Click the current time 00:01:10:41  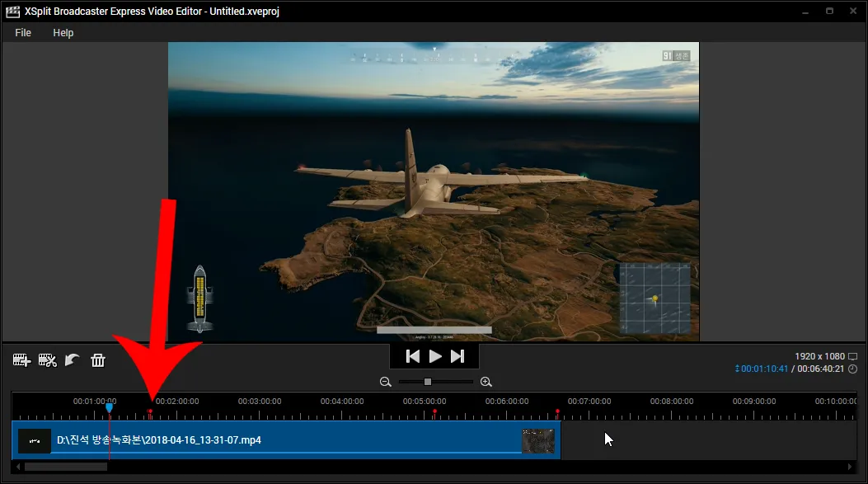point(764,369)
